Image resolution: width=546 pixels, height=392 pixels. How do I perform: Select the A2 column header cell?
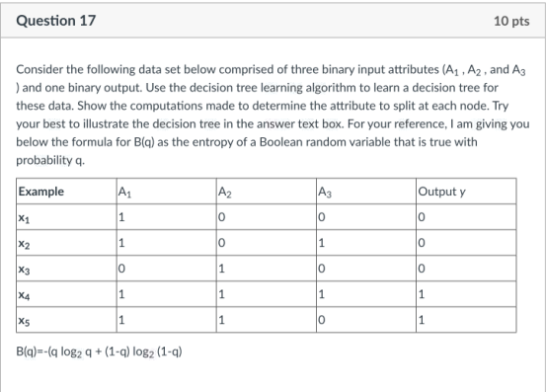(266, 192)
